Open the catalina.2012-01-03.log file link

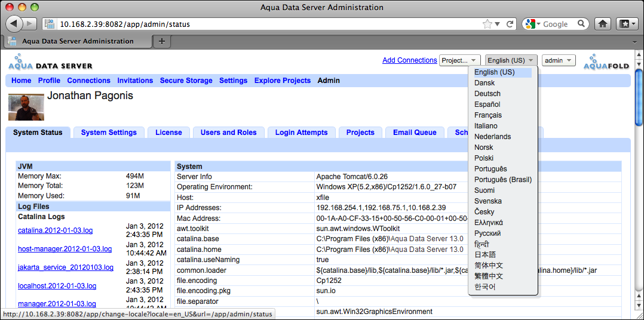click(55, 230)
